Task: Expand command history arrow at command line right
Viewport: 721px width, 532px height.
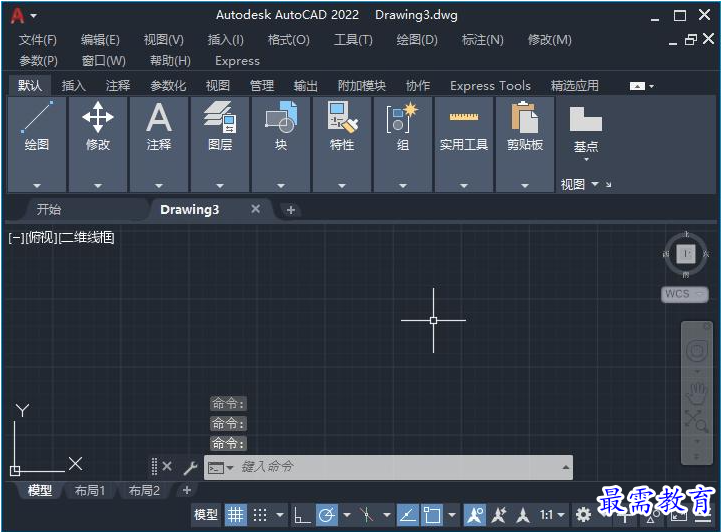Action: (x=566, y=468)
